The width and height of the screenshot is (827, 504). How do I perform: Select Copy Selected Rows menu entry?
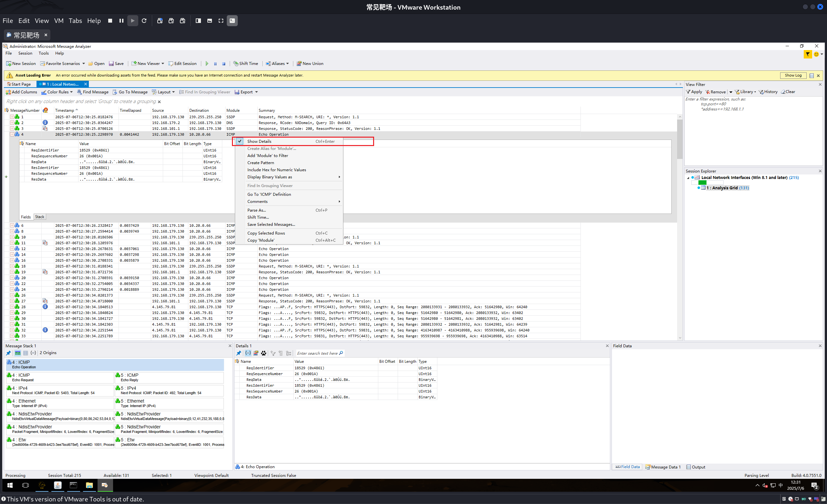266,233
